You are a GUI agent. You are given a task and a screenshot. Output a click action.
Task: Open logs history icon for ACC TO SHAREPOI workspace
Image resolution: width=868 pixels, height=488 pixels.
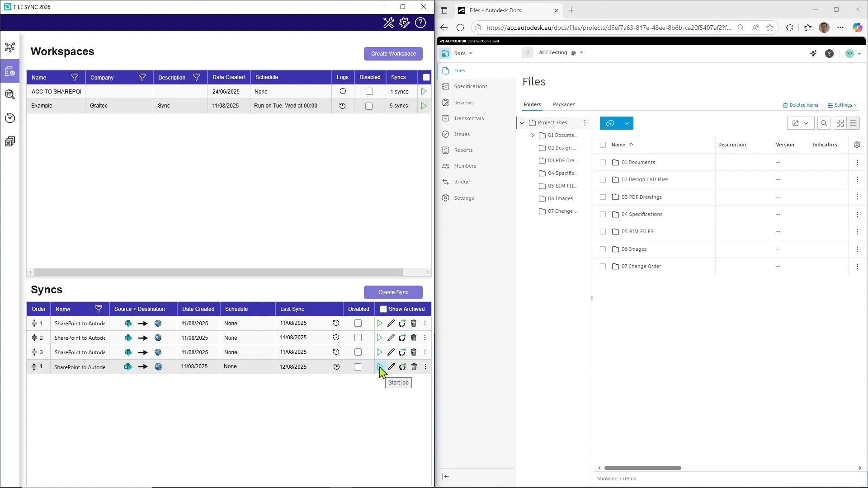point(343,91)
